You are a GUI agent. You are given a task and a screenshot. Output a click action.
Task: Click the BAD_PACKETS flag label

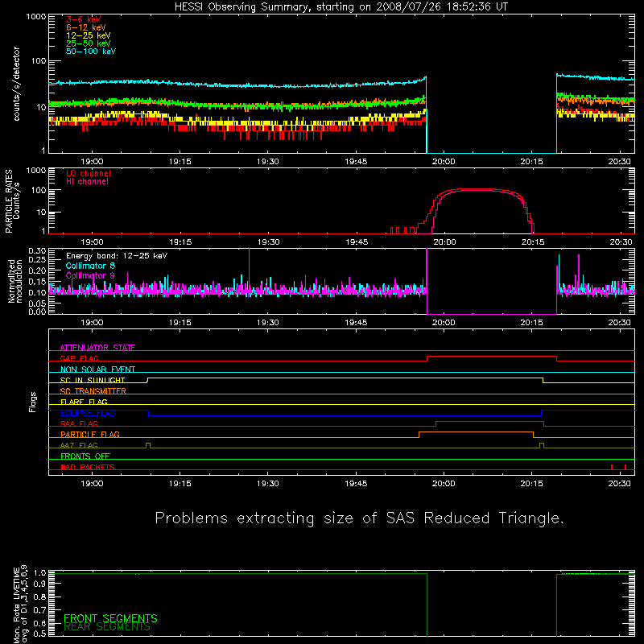[88, 467]
